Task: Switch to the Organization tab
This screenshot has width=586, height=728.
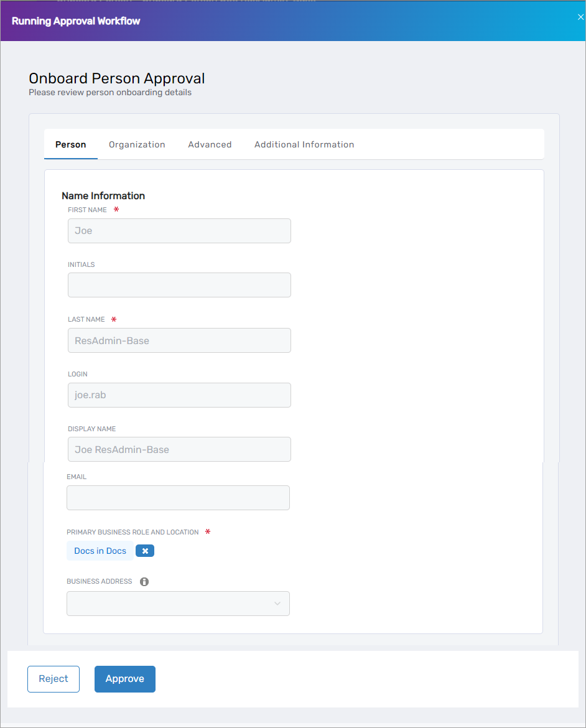Action: [137, 144]
